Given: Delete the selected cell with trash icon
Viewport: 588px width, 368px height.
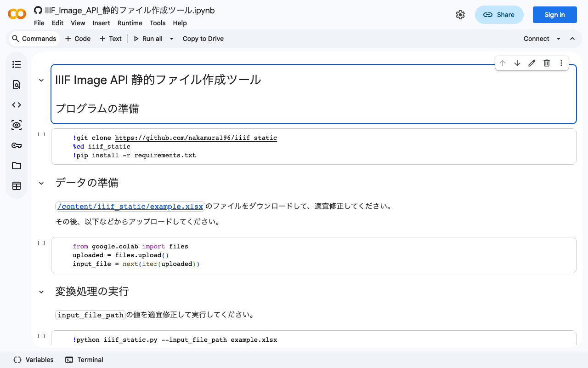Looking at the screenshot, I should [546, 63].
